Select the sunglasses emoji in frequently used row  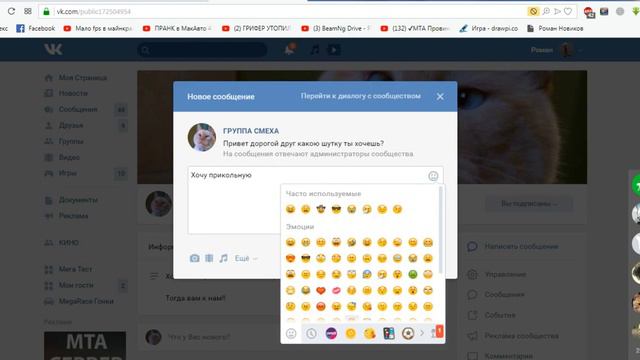(x=336, y=209)
